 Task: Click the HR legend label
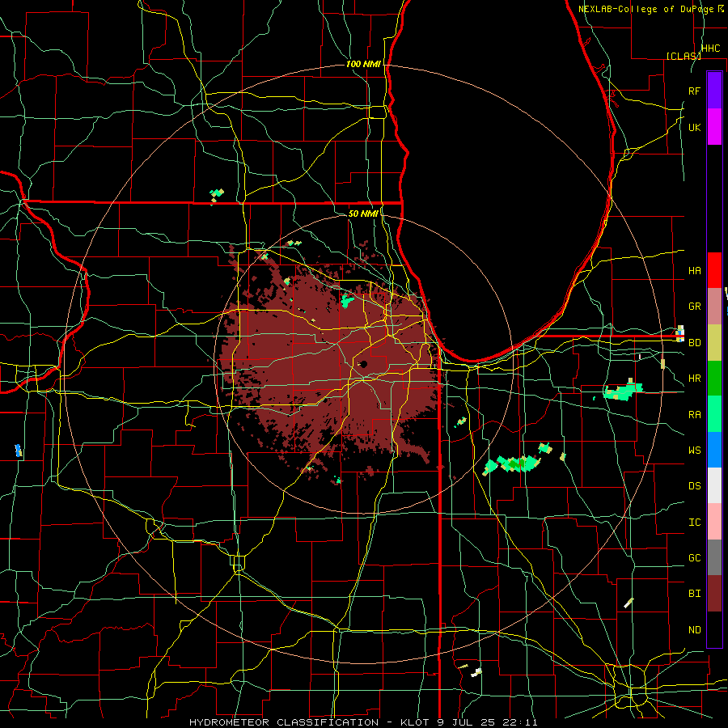[x=694, y=379]
